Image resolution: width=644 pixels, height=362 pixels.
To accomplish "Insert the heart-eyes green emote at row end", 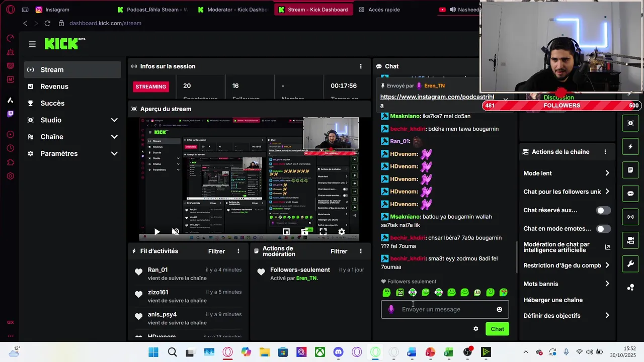I will point(503,292).
